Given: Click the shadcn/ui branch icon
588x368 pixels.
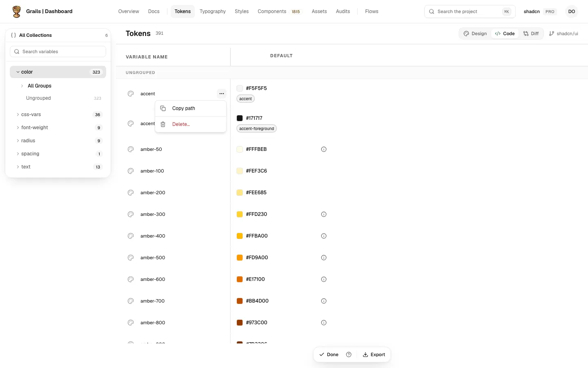Looking at the screenshot, I should click(x=552, y=34).
